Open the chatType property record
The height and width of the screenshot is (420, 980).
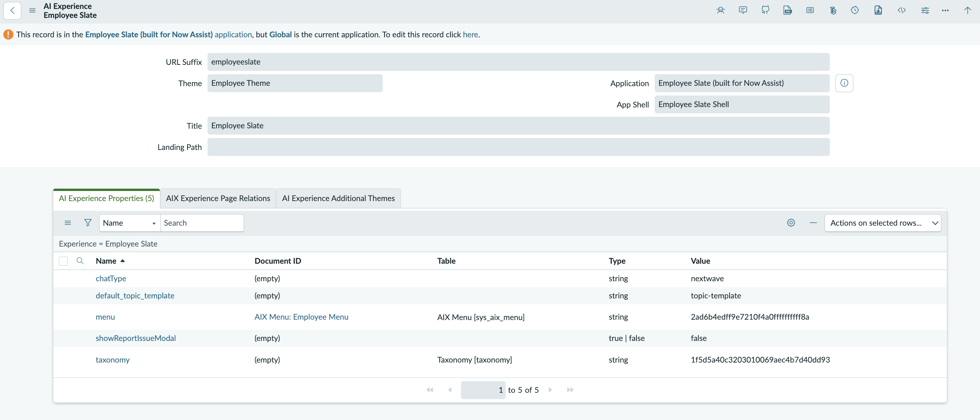[111, 278]
